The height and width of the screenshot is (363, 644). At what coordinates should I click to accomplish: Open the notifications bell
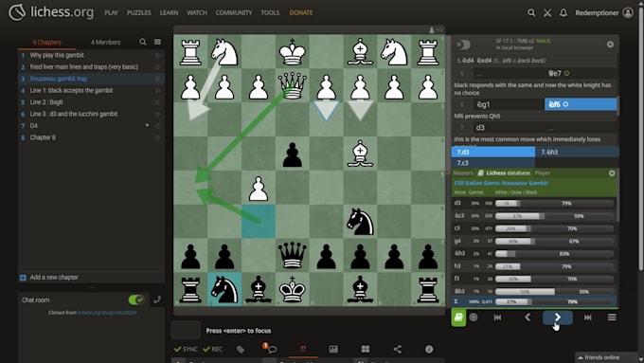[563, 12]
